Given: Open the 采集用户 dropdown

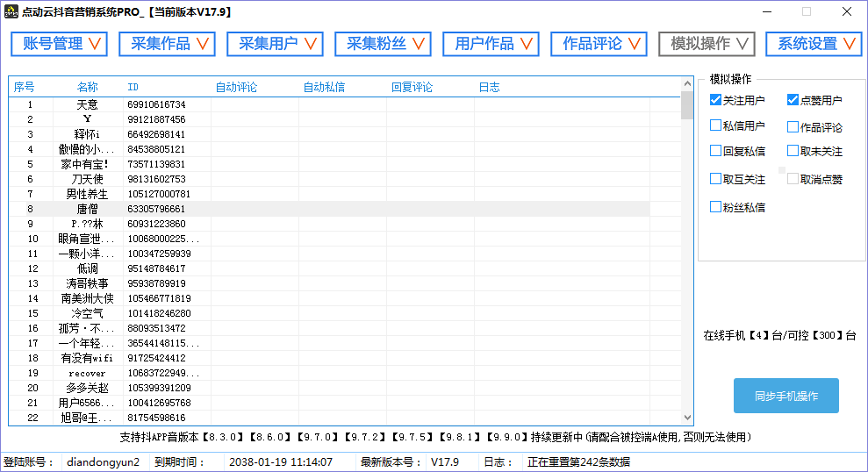Looking at the screenshot, I should (x=275, y=44).
